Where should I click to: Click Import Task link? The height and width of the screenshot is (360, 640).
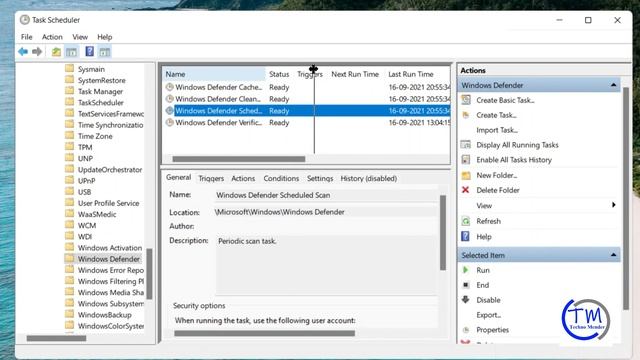tap(497, 130)
